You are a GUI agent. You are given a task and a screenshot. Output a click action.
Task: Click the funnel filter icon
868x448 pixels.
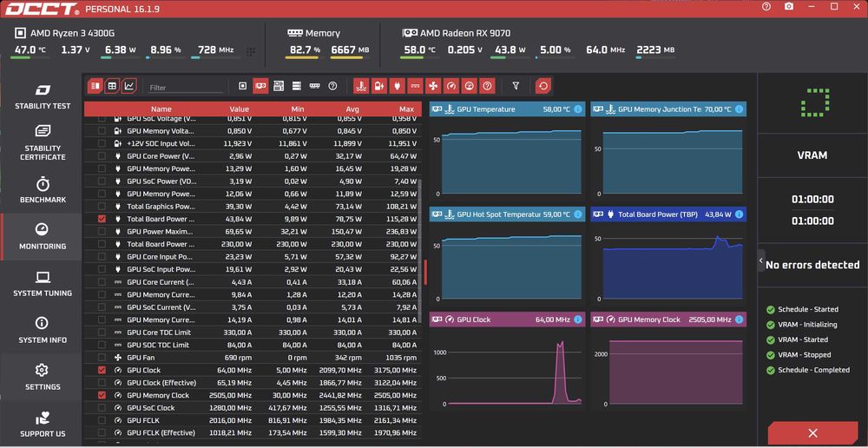pyautogui.click(x=516, y=86)
